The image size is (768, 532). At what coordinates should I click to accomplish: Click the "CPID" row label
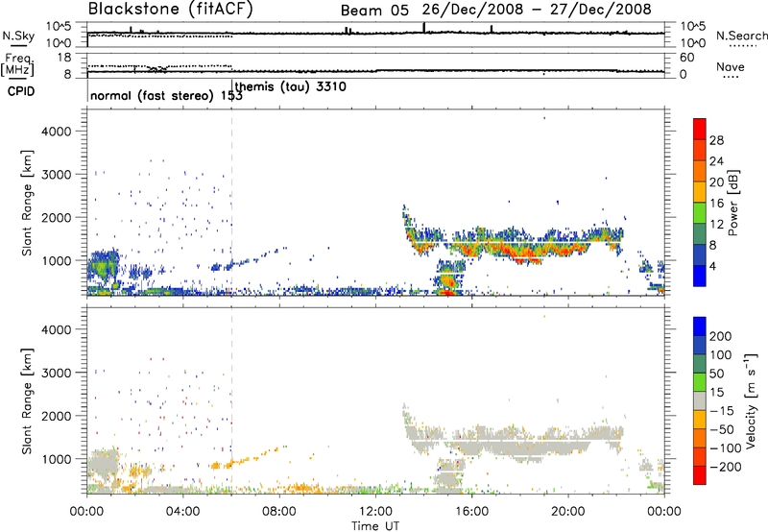tap(21, 91)
